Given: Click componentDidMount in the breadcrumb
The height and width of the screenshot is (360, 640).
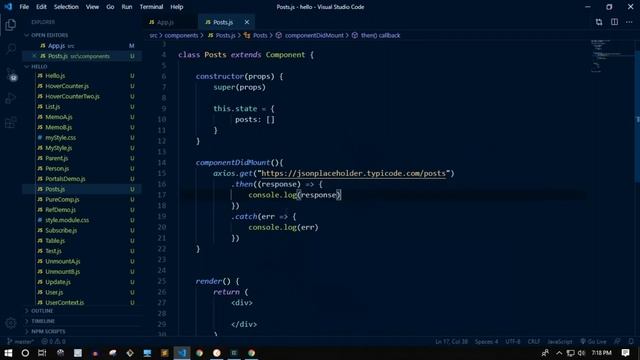Looking at the screenshot, I should 314,36.
